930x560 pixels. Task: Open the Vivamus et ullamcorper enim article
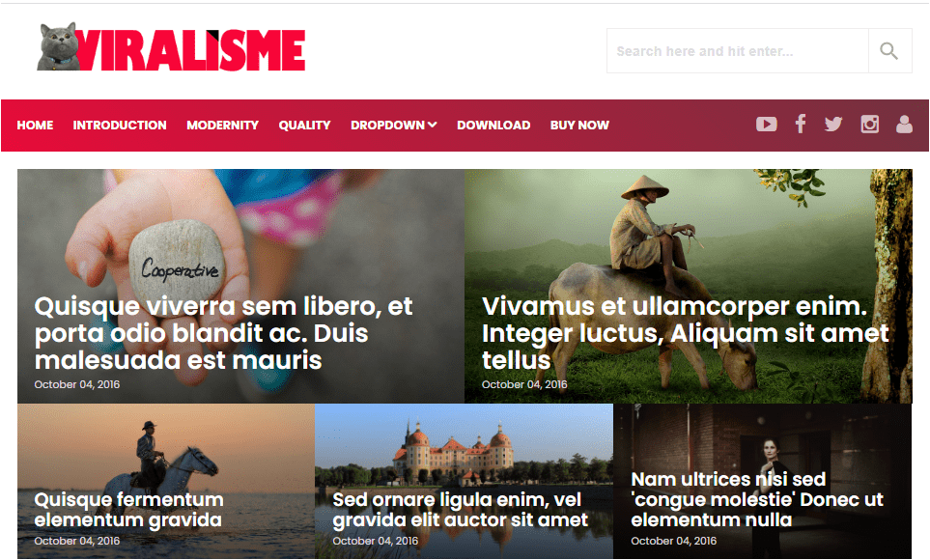click(x=685, y=333)
